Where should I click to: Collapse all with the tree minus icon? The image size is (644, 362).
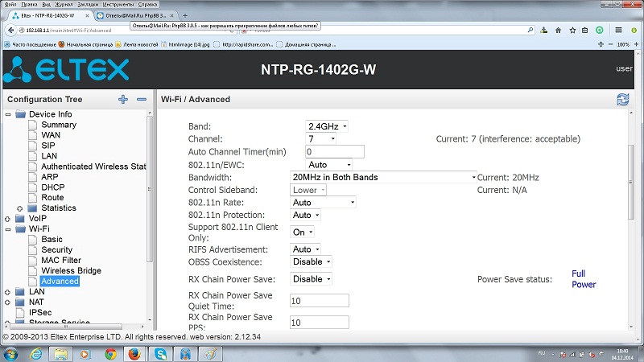142,99
